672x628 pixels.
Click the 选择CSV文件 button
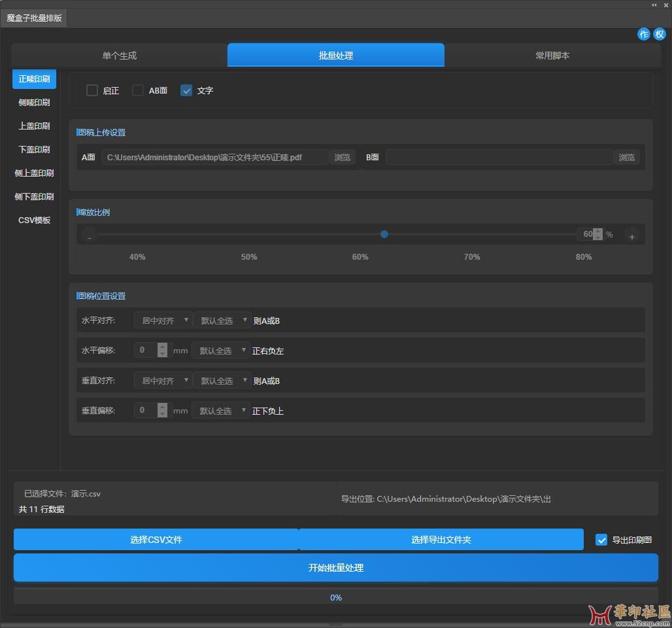tap(156, 540)
